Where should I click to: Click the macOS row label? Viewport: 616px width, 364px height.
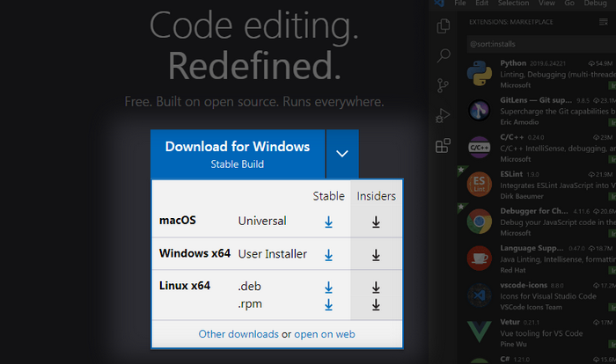pos(178,221)
